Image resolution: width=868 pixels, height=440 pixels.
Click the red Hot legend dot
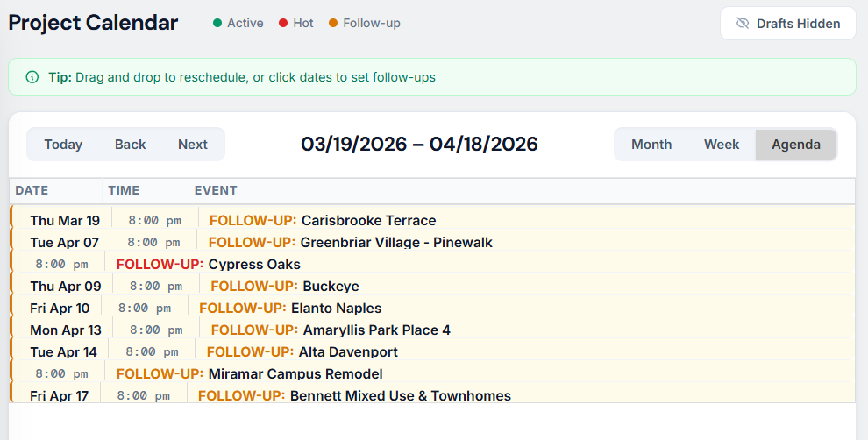tap(283, 24)
